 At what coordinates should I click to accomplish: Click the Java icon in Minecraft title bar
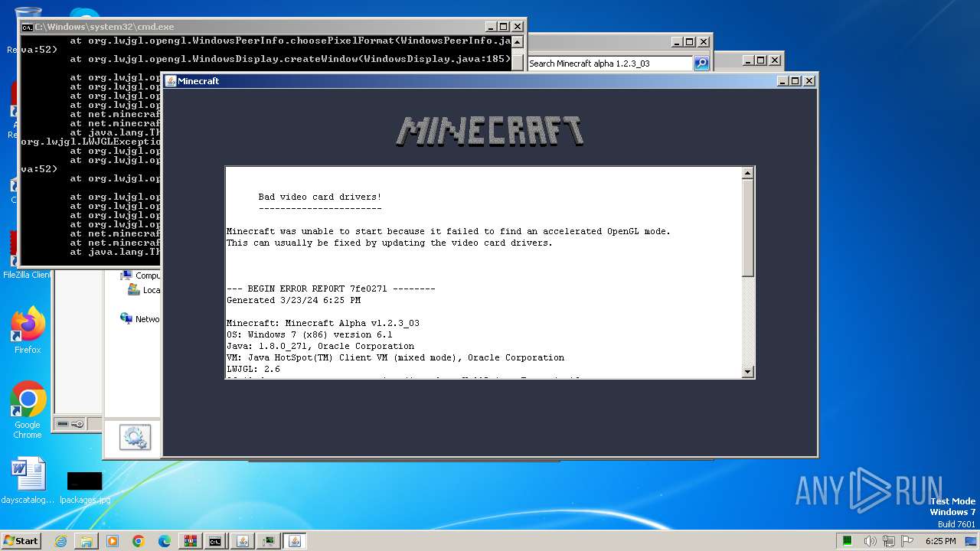[x=171, y=80]
